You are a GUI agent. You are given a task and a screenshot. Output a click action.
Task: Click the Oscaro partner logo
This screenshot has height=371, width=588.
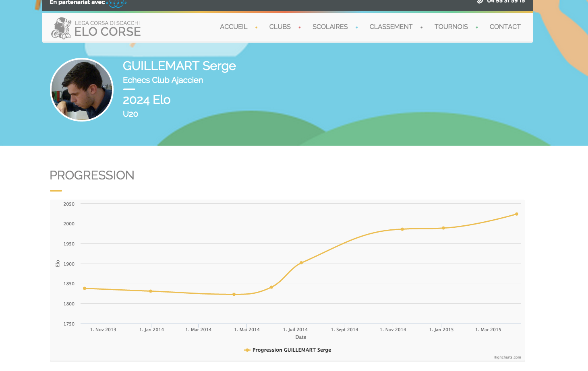(116, 3)
